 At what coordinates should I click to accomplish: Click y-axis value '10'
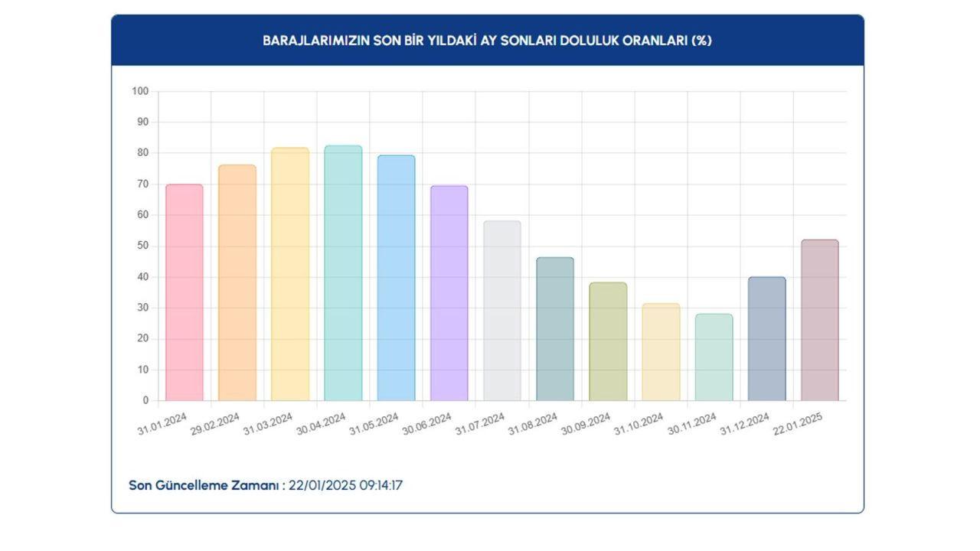click(143, 370)
